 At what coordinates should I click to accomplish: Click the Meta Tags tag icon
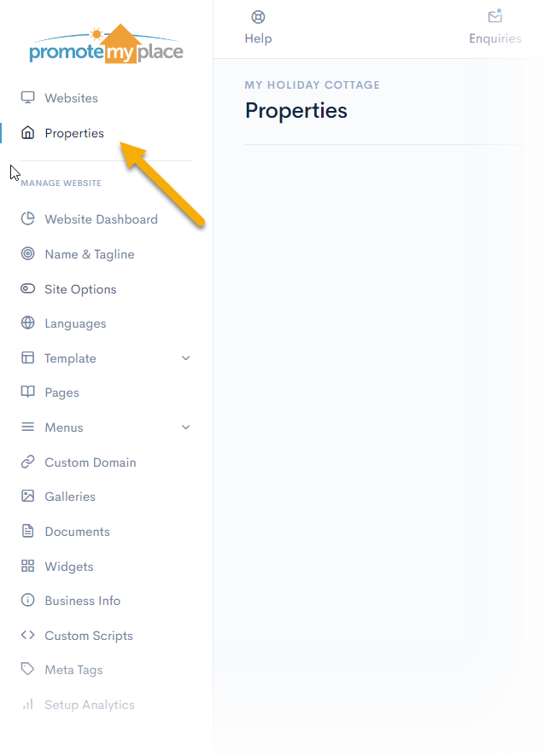point(28,670)
